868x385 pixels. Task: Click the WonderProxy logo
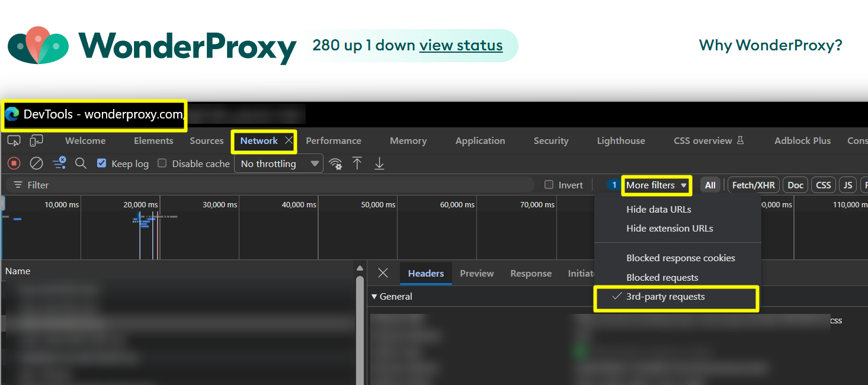coord(152,46)
